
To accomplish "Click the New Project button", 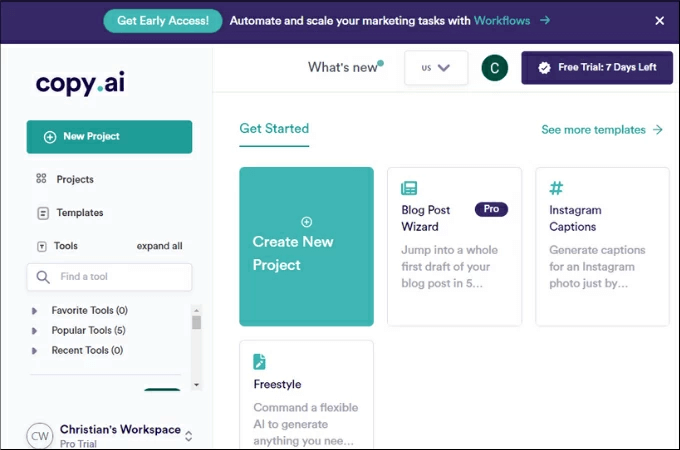I will coord(109,137).
